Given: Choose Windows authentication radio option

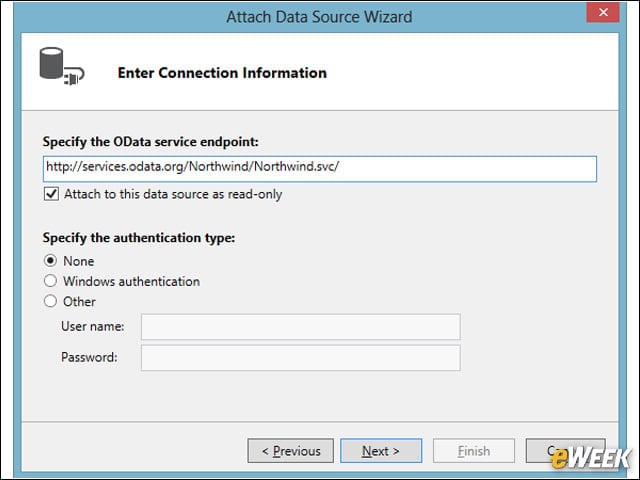Looking at the screenshot, I should click(50, 281).
